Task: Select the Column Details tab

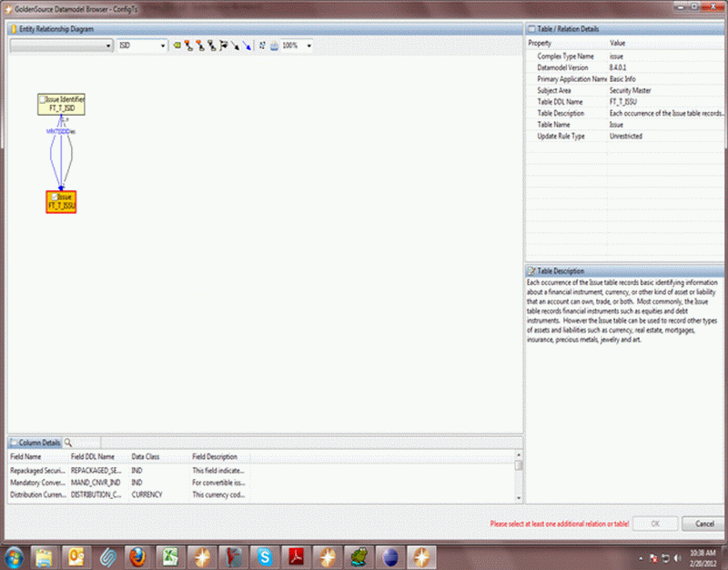Action: 35,443
